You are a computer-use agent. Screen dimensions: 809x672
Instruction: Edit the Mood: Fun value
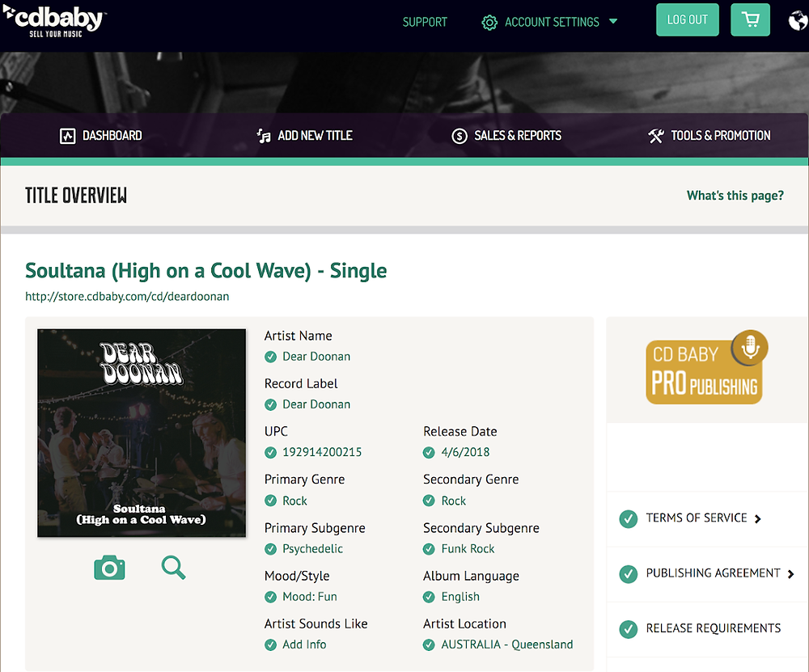tap(310, 597)
